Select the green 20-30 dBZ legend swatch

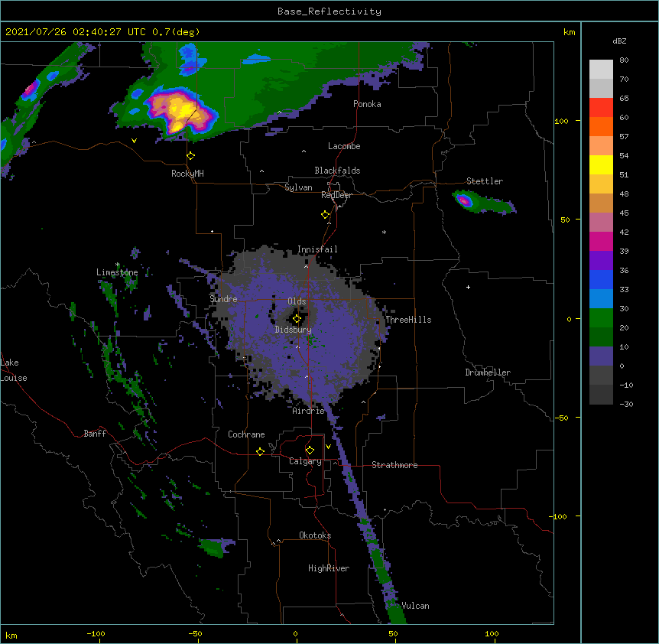(601, 318)
